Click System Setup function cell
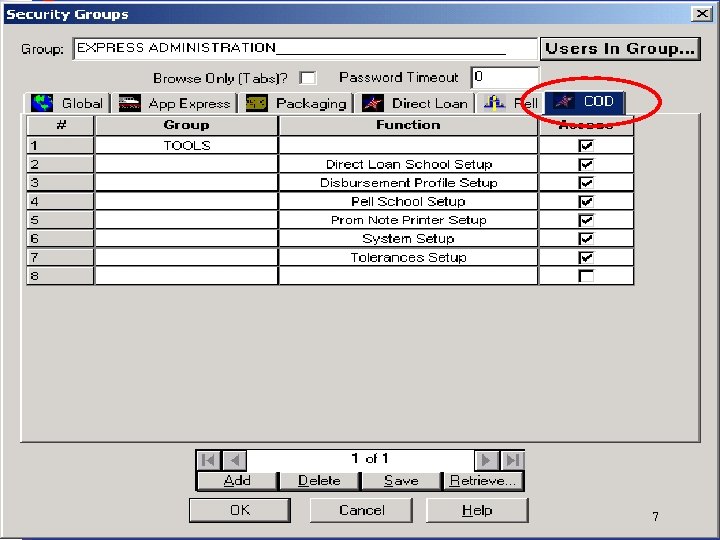Image resolution: width=720 pixels, height=540 pixels. [408, 239]
